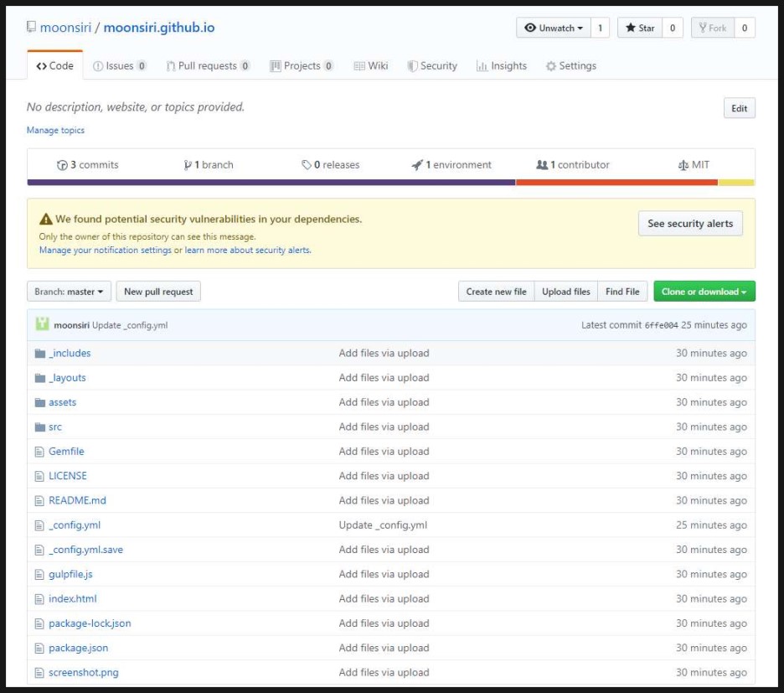Screen dimensions: 784x693
Task: Click the _layouts folder icon
Action: (x=40, y=378)
